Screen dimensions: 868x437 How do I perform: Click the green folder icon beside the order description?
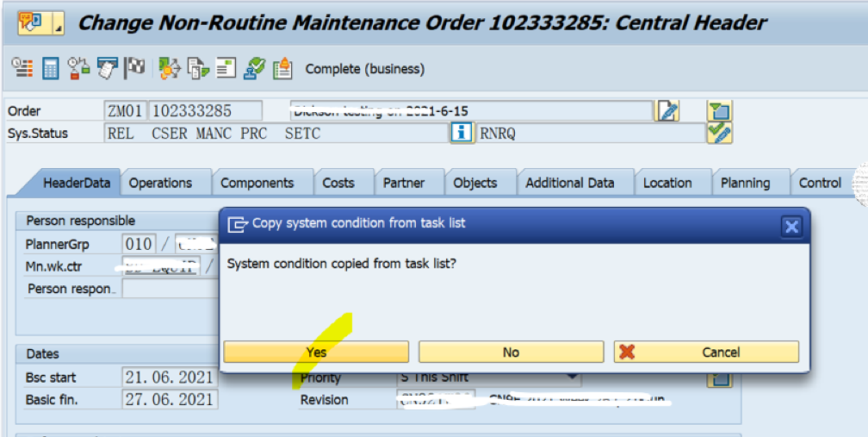coord(720,111)
